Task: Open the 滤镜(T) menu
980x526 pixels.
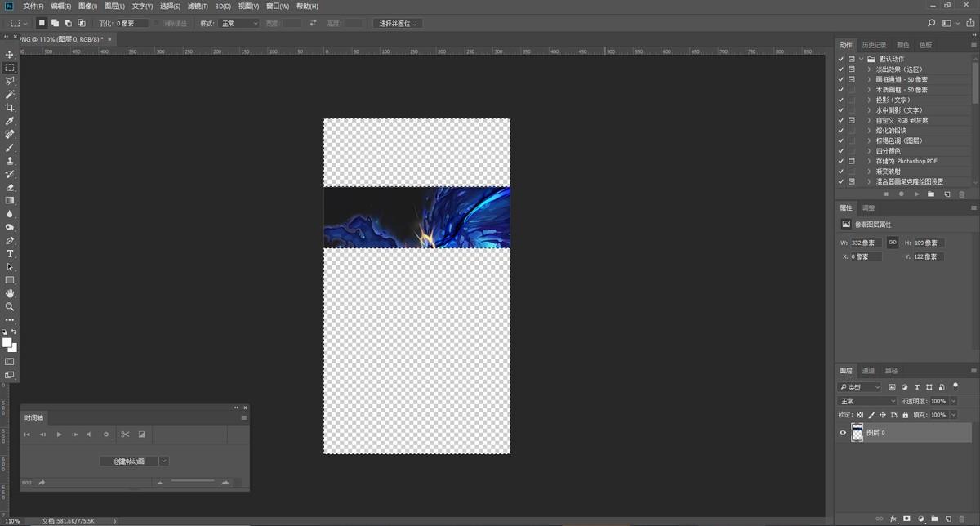Action: click(198, 6)
